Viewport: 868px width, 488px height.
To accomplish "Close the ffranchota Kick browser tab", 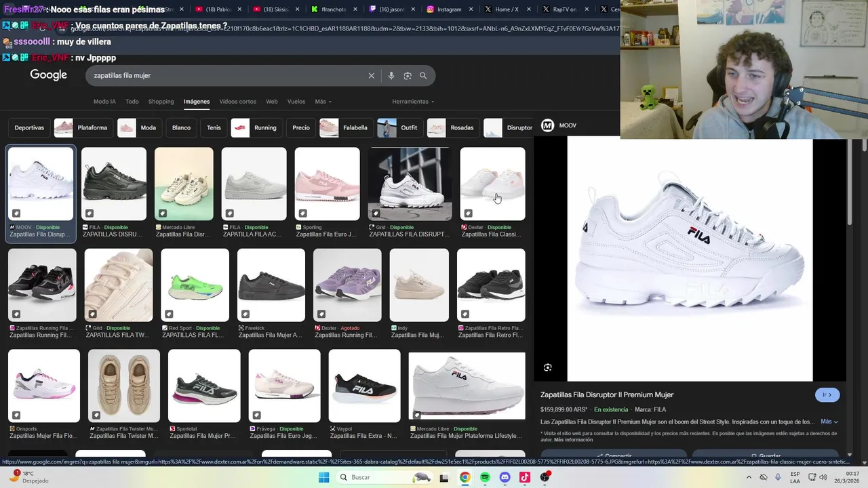I will click(x=355, y=9).
